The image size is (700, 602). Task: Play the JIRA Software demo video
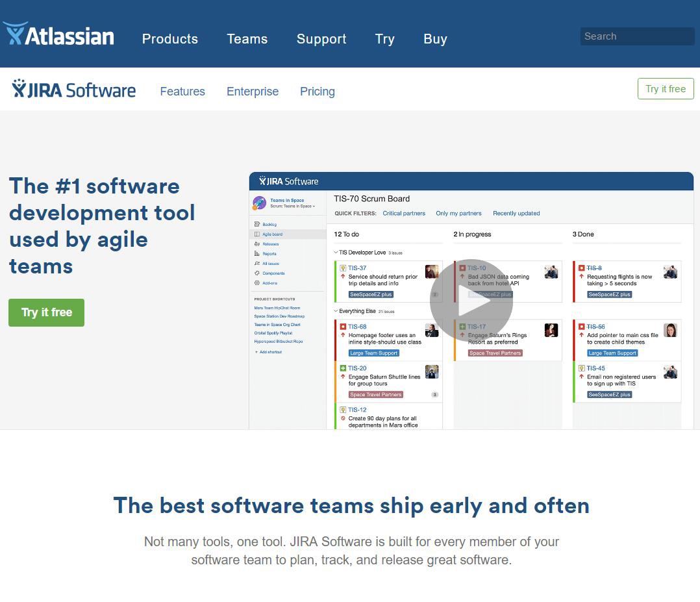pyautogui.click(x=471, y=301)
